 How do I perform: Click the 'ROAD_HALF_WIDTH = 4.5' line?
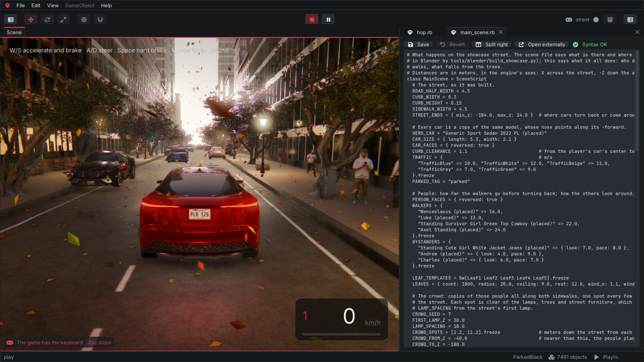coord(441,91)
